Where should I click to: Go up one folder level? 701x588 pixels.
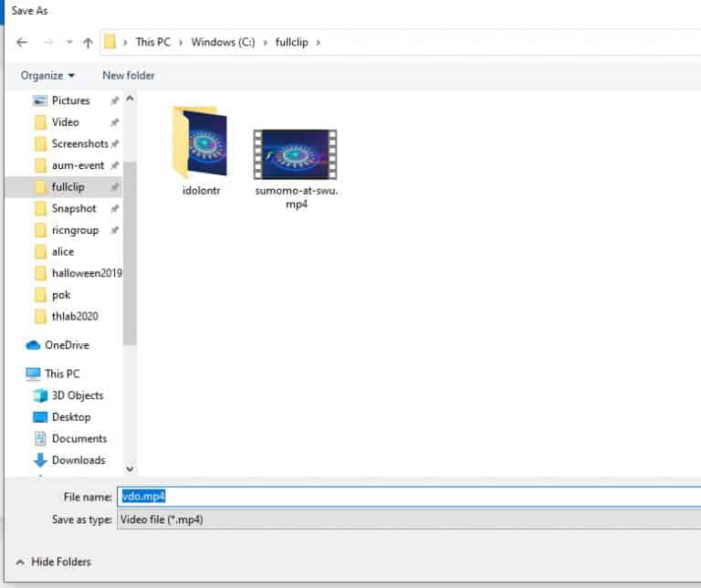(88, 43)
